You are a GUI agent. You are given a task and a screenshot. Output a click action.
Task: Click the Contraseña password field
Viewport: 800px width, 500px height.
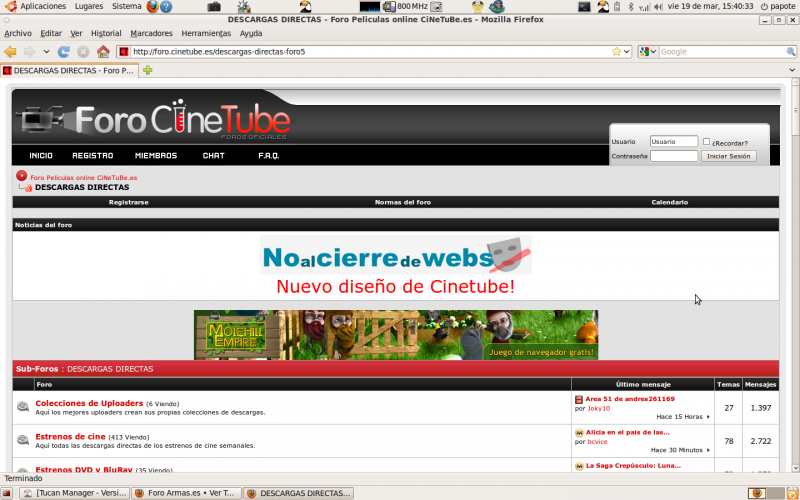(x=673, y=156)
